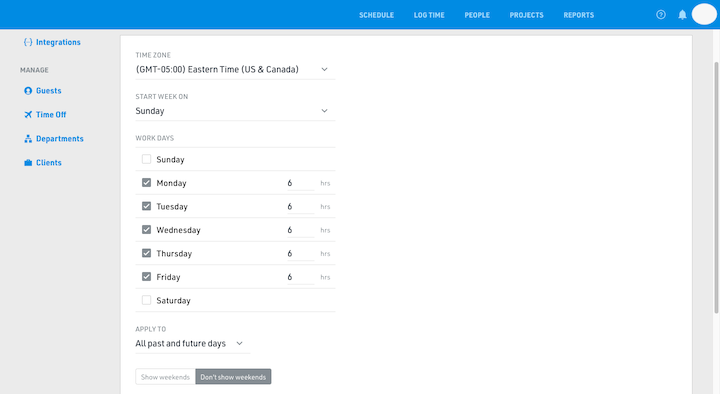This screenshot has width=720, height=394.
Task: Enable Saturday as a work day
Action: click(146, 300)
